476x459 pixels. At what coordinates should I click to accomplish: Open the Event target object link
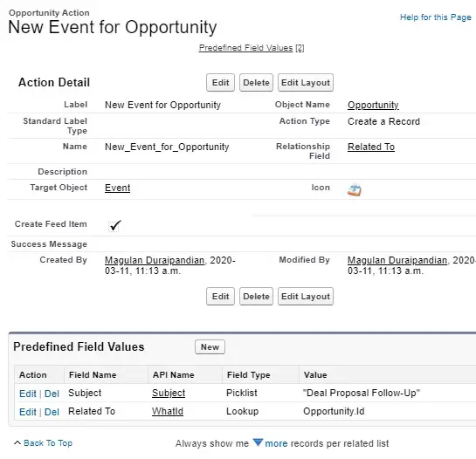[118, 188]
